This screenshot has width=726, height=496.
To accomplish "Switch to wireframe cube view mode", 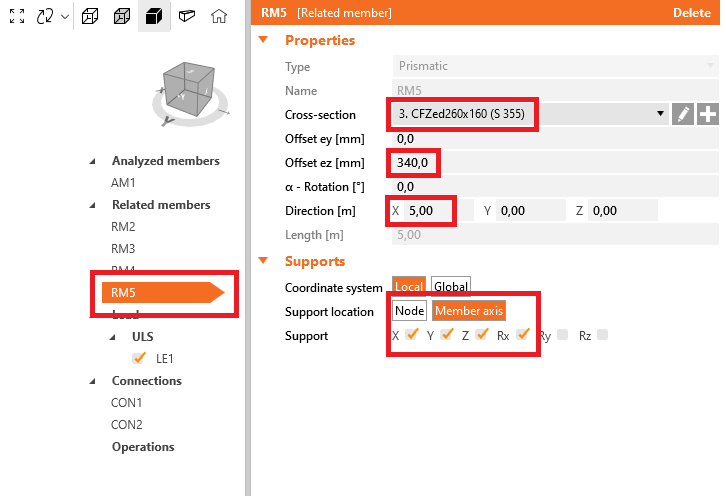I will pyautogui.click(x=90, y=17).
